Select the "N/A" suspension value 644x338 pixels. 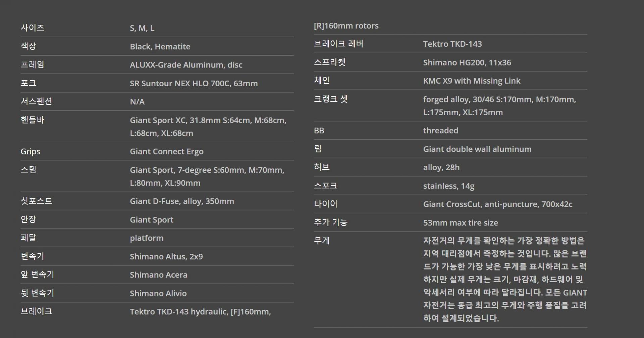137,102
